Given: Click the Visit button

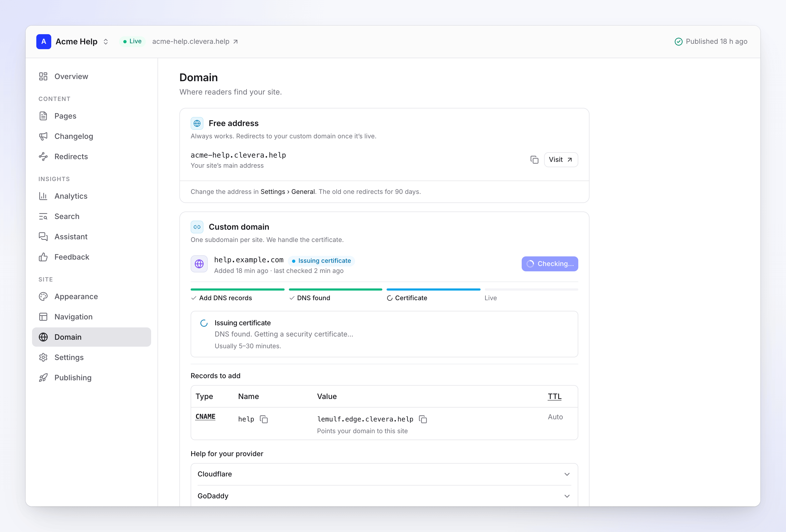Looking at the screenshot, I should coord(561,160).
